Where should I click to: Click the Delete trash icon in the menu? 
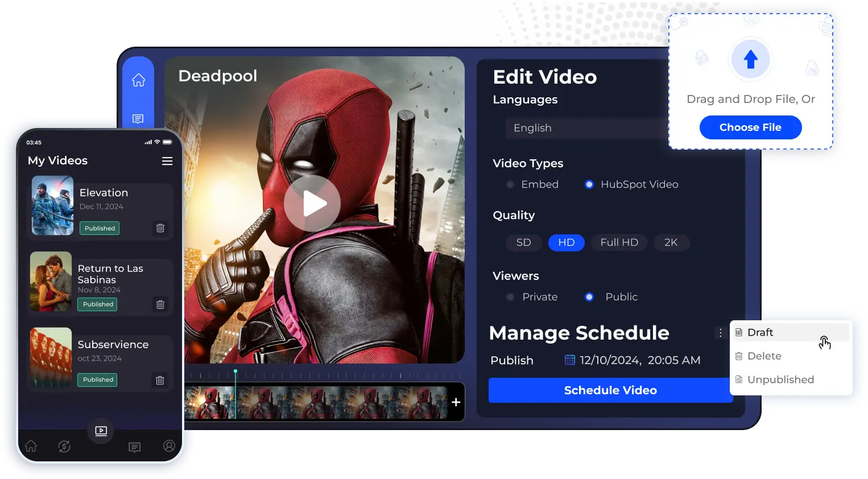click(x=739, y=356)
